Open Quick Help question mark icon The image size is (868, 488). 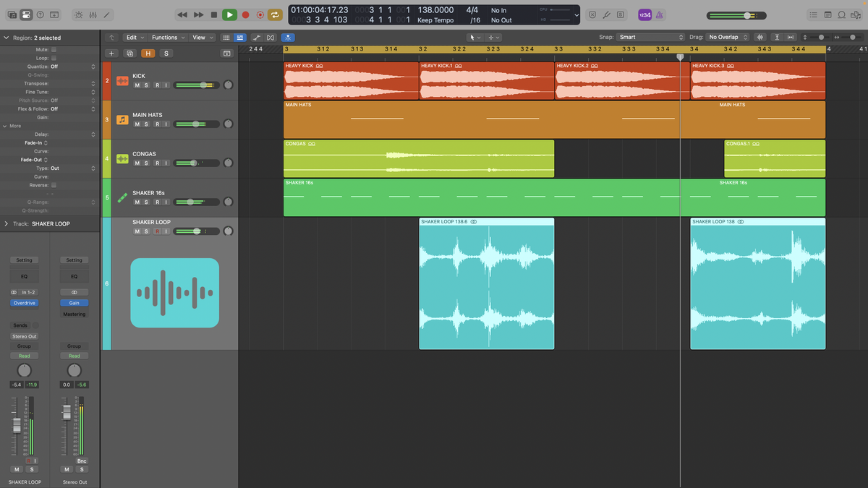click(x=40, y=14)
